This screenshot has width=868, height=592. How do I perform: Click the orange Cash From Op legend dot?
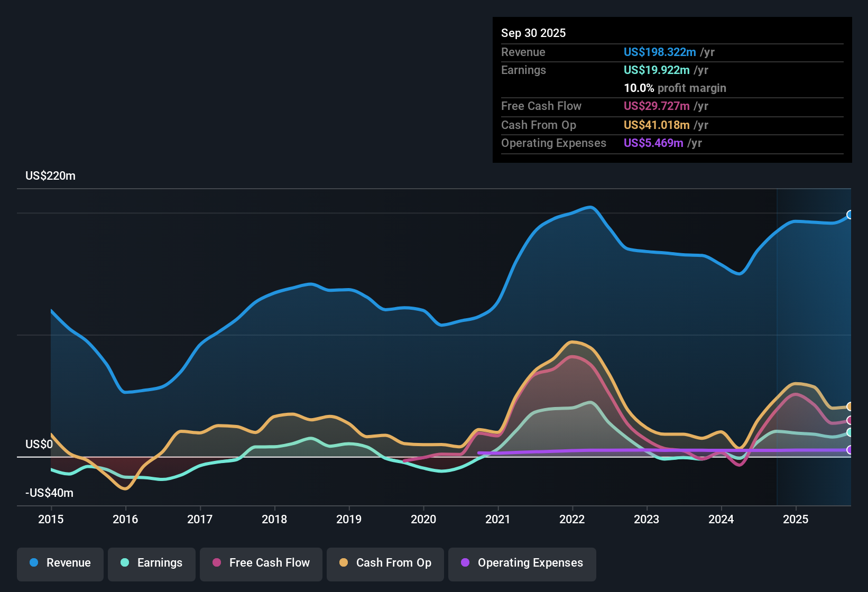[x=344, y=563]
